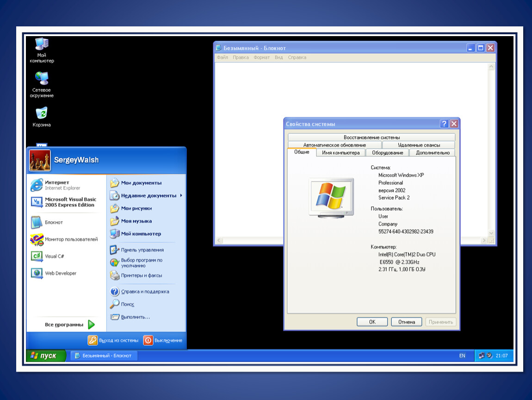Click the EN language indicator
The image size is (532, 400).
[462, 356]
